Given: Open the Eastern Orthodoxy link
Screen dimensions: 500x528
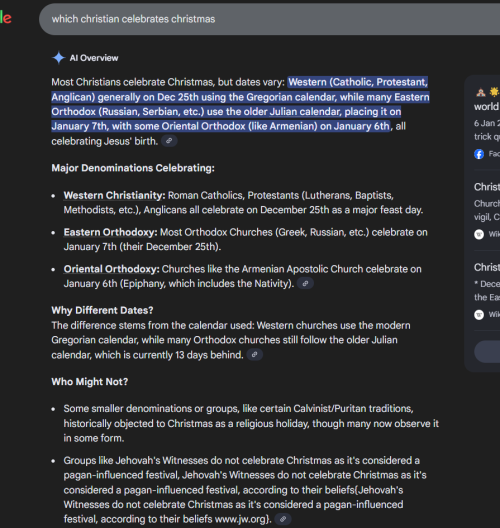Looking at the screenshot, I should 110,232.
